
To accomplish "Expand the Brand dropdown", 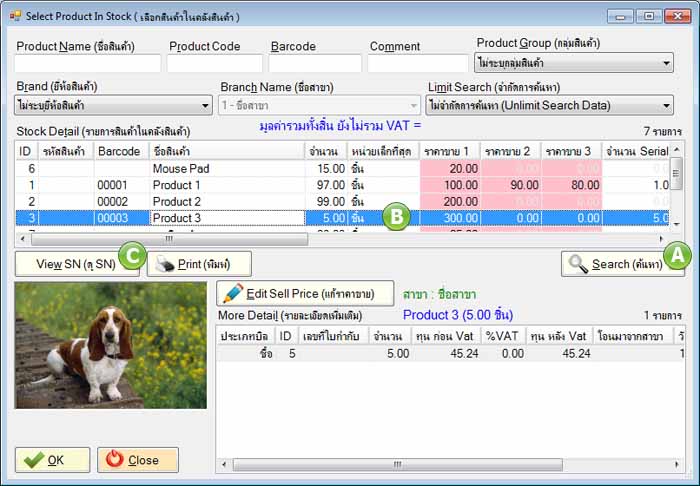I will (x=113, y=105).
